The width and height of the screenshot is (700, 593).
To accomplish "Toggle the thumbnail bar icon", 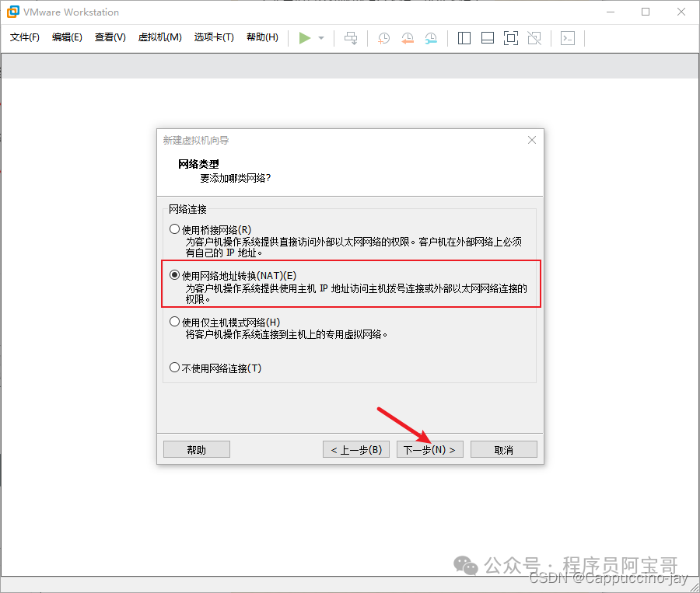I will click(x=488, y=38).
